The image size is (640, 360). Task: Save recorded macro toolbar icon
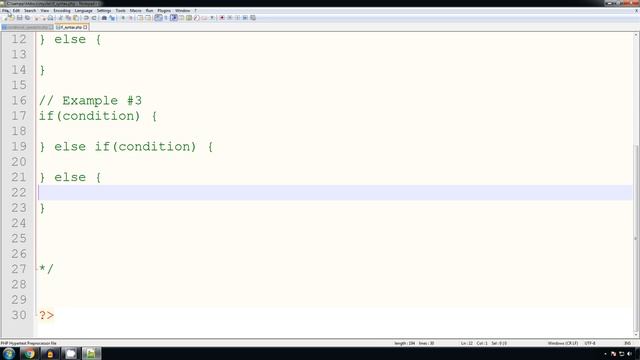click(253, 18)
